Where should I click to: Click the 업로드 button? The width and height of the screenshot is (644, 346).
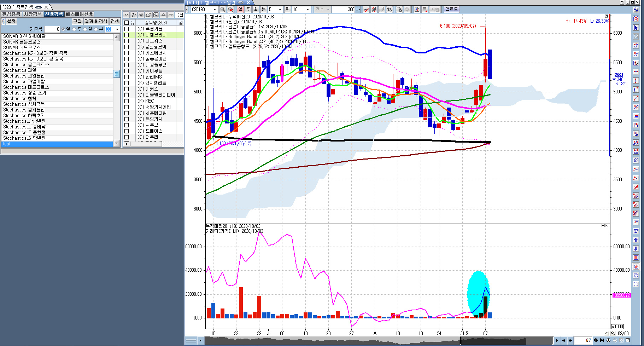pyautogui.click(x=451, y=10)
